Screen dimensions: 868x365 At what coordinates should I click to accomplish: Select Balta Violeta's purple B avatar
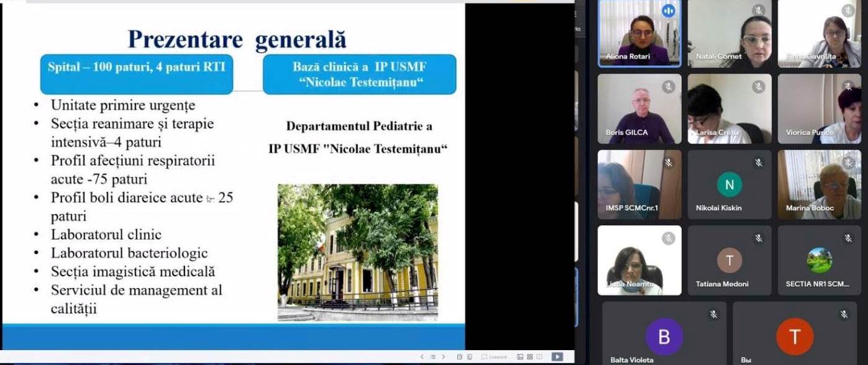coord(664,336)
